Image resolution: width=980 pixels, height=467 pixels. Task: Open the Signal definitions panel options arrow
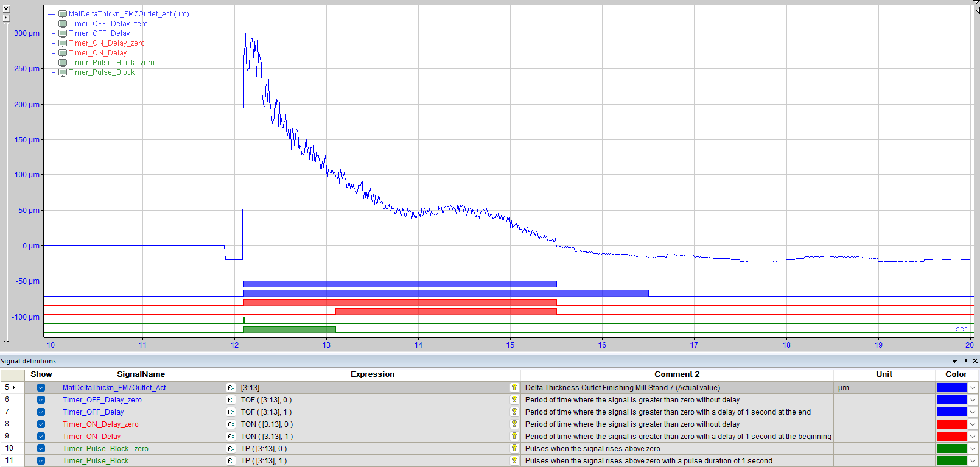[954, 361]
